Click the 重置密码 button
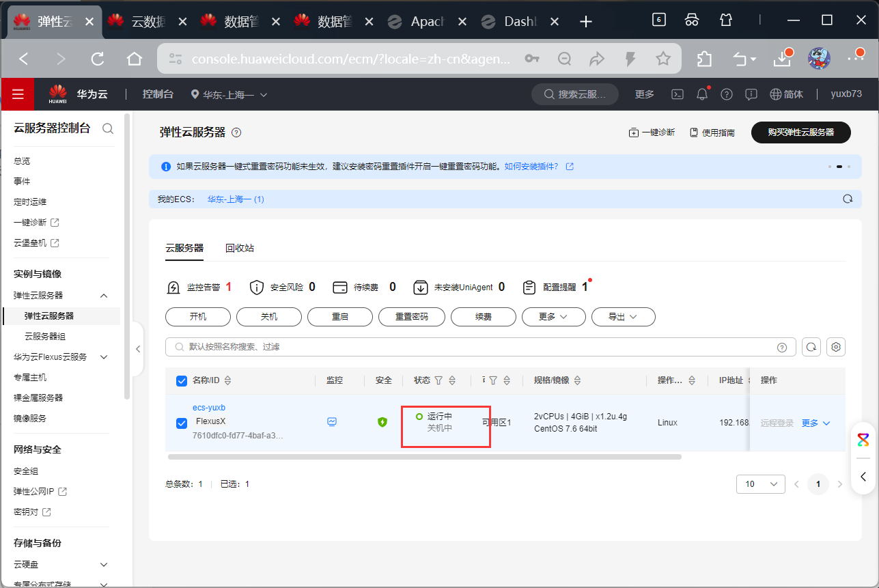This screenshot has height=588, width=879. click(412, 317)
